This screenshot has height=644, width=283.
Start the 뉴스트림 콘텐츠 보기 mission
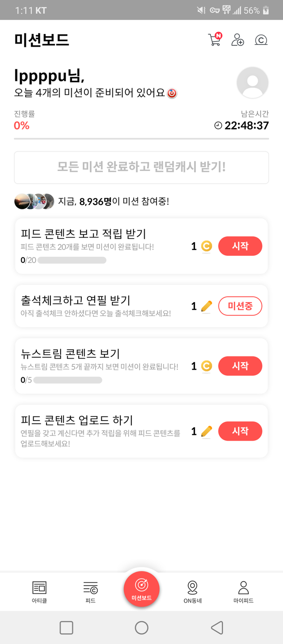click(x=240, y=366)
